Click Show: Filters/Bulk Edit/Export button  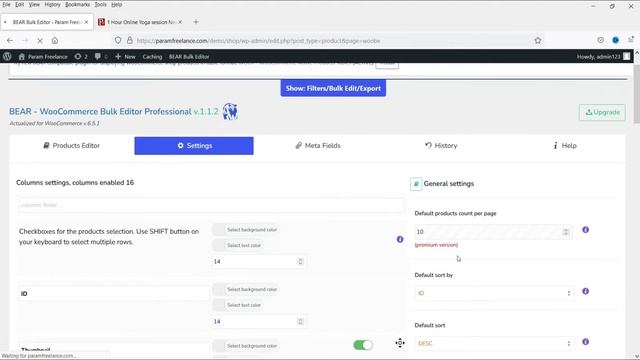[333, 88]
